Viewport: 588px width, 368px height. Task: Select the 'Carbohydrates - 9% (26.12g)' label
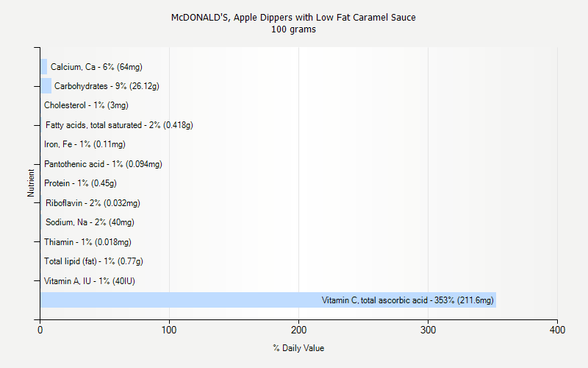point(107,86)
